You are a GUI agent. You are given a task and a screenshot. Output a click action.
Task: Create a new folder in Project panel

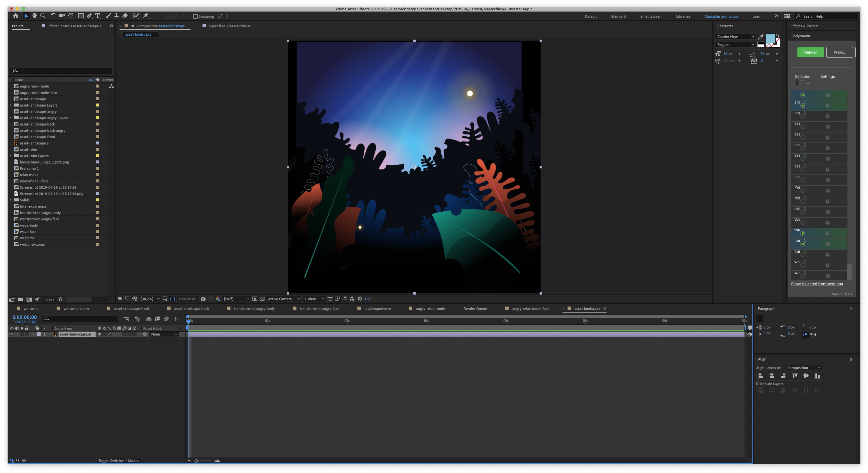tap(20, 299)
